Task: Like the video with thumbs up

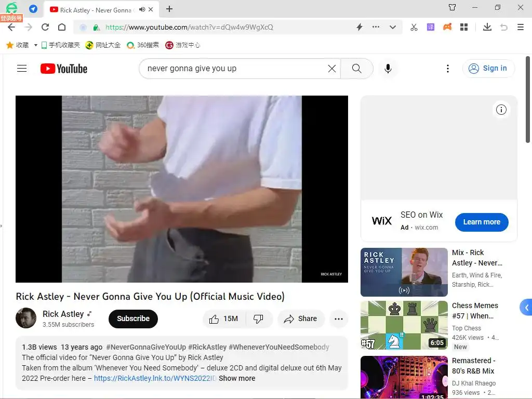Action: coord(224,319)
